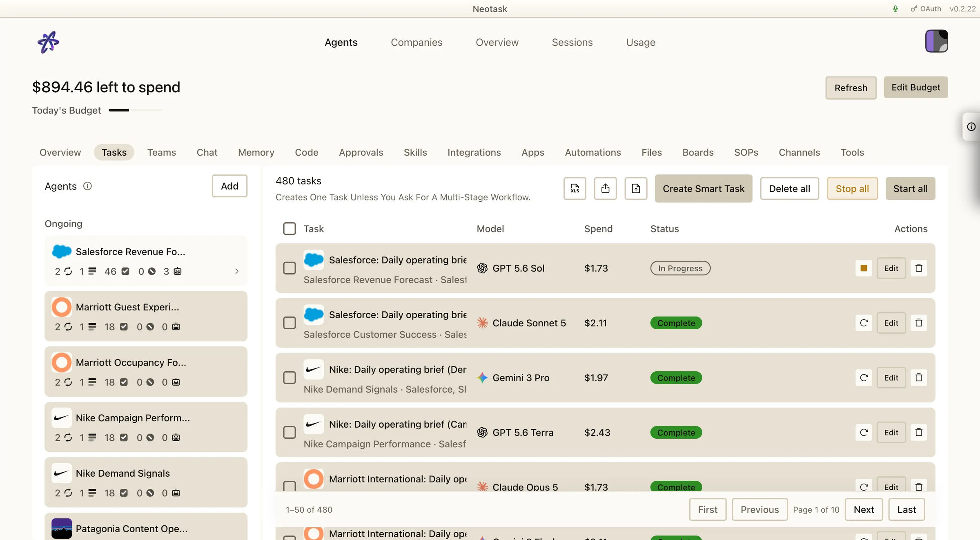This screenshot has width=980, height=540.
Task: Click the info icon beside Agents heading
Action: point(87,186)
